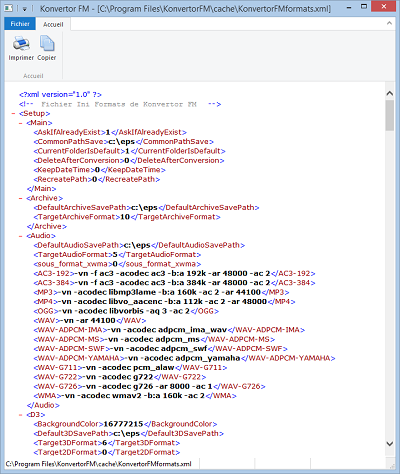This screenshot has height=474, width=400.
Task: Click the MP4 libvo_aacenc line
Action: tap(164, 302)
